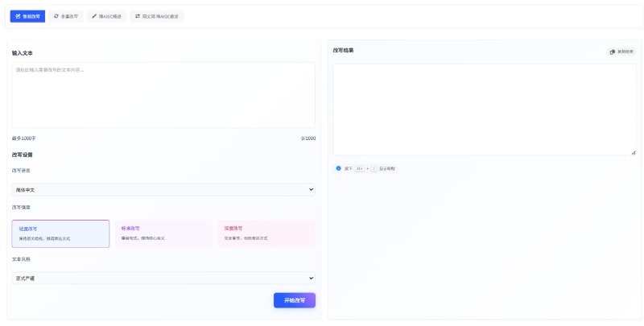644x326 pixels.
Task: Select the 轻度改写 rewrite strength option
Action: pyautogui.click(x=60, y=233)
